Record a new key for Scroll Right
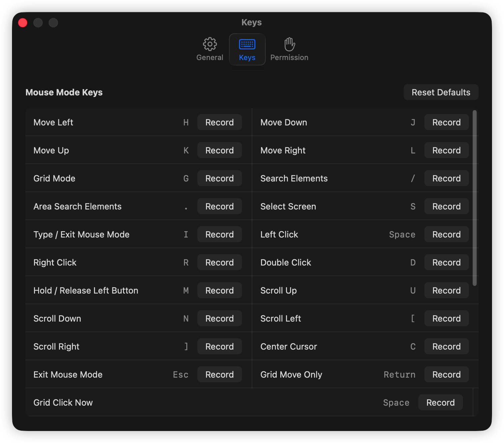The image size is (504, 443). 219,347
